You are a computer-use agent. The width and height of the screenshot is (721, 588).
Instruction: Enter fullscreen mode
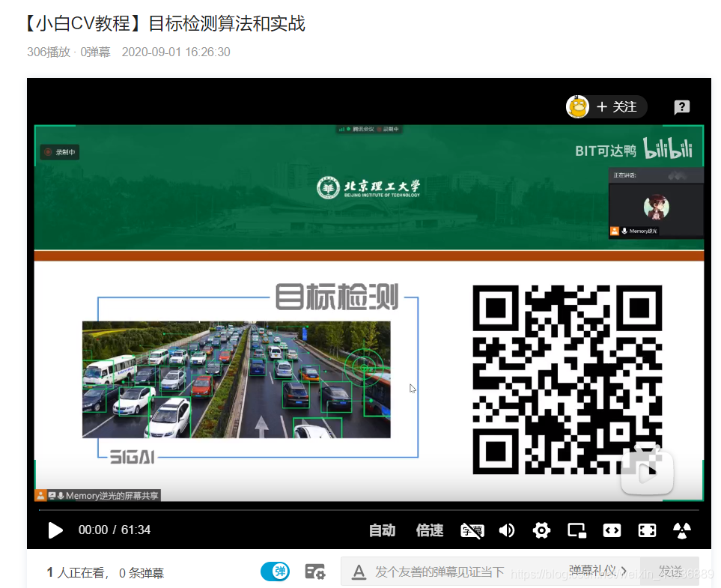pos(647,530)
